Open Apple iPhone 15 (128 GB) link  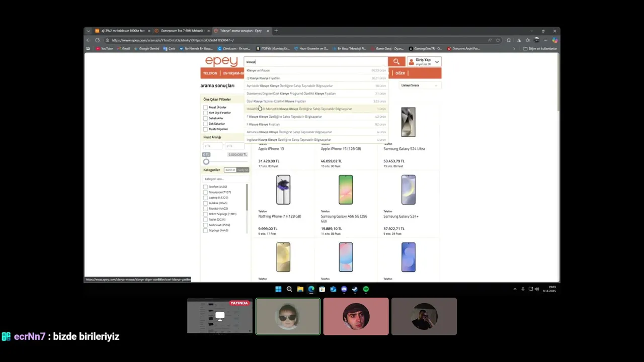point(341,149)
